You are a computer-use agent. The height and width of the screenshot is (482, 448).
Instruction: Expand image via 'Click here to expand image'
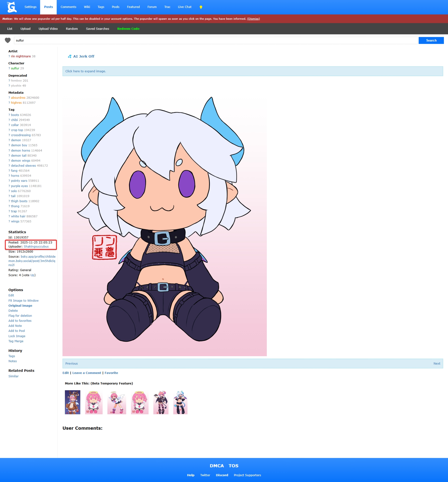[x=86, y=71]
